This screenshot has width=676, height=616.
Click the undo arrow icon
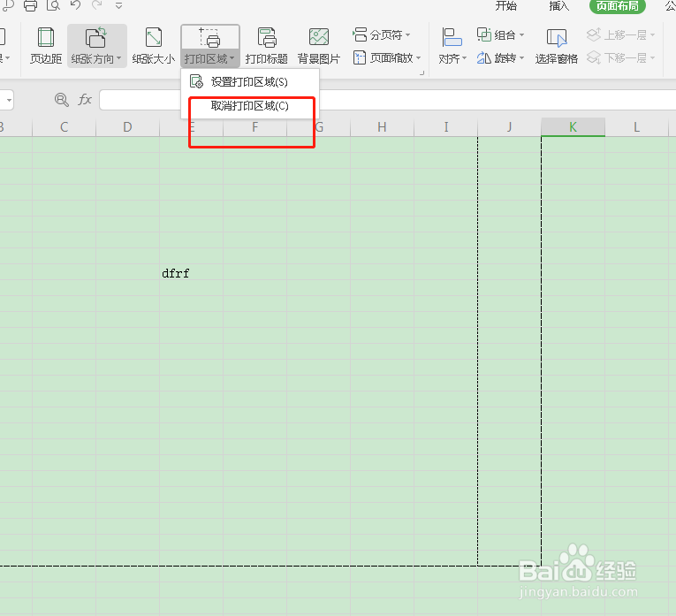click(x=75, y=5)
